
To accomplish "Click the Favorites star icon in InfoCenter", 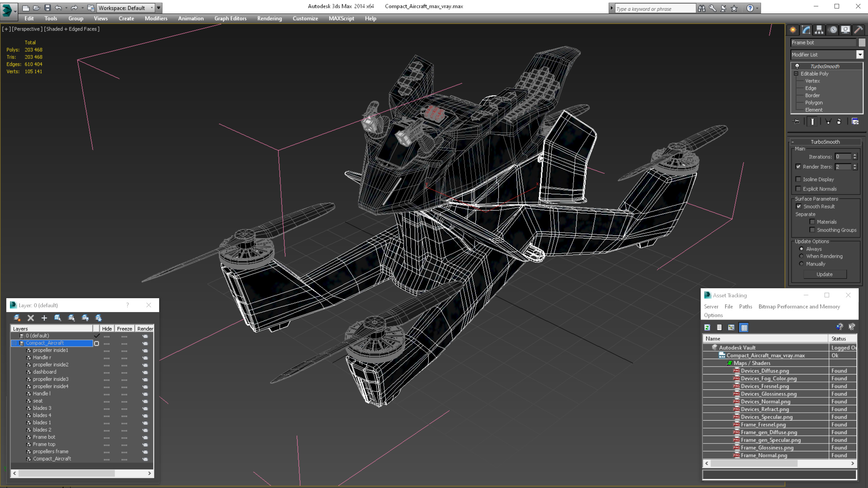I will click(734, 8).
